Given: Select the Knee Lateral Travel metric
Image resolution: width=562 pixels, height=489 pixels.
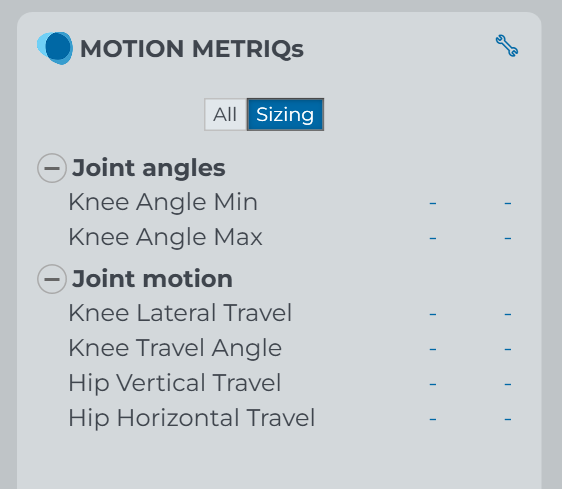Looking at the screenshot, I should point(180,313).
